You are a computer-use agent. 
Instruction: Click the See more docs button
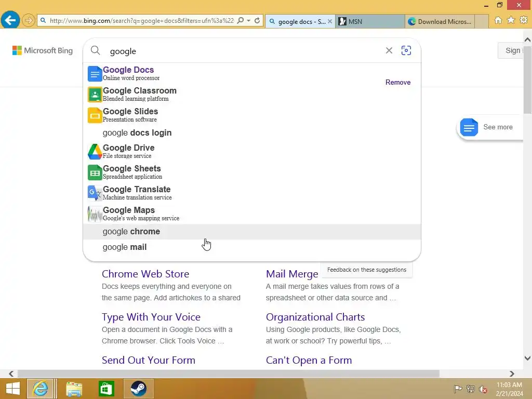pyautogui.click(x=490, y=127)
